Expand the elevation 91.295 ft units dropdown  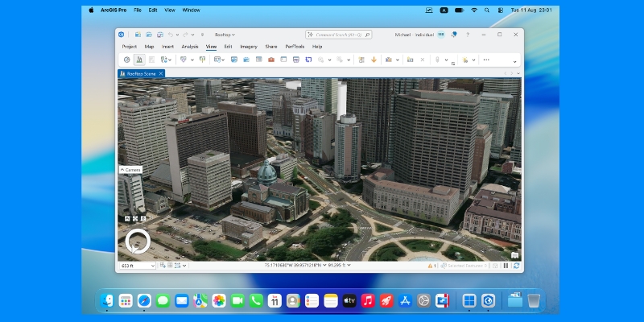(349, 266)
